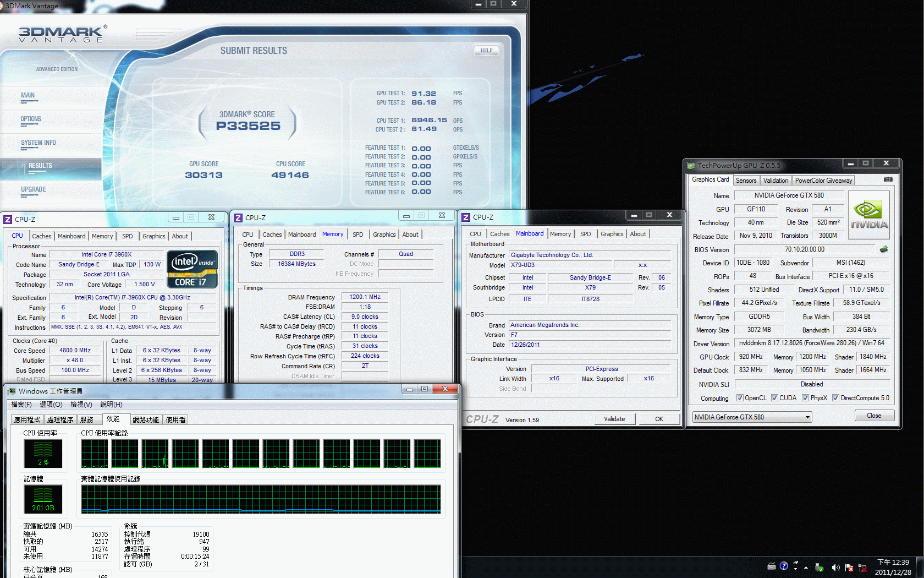This screenshot has height=578, width=924.
Task: Open SYSTEM INFO in 3DMark sidebar
Action: tap(38, 143)
